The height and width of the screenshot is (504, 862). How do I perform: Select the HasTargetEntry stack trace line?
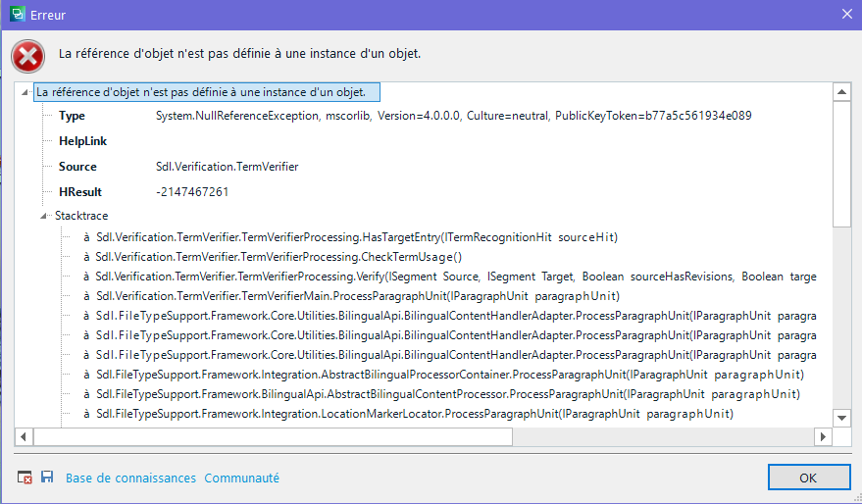(351, 237)
